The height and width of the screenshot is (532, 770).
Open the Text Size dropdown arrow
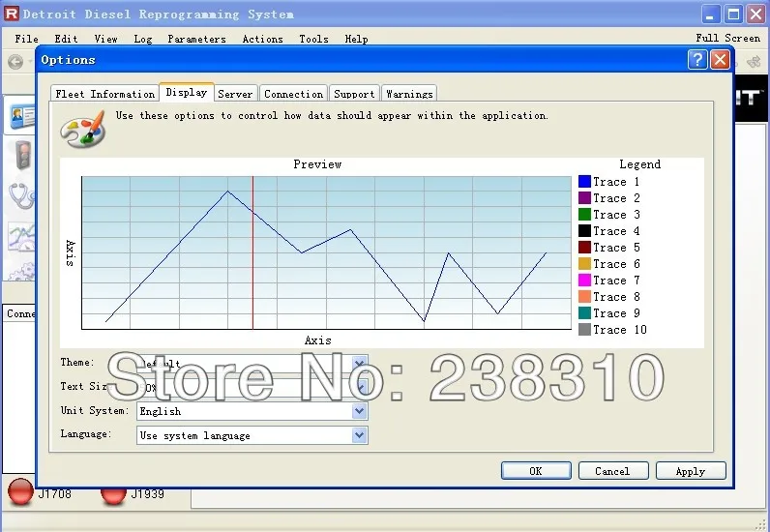point(360,387)
